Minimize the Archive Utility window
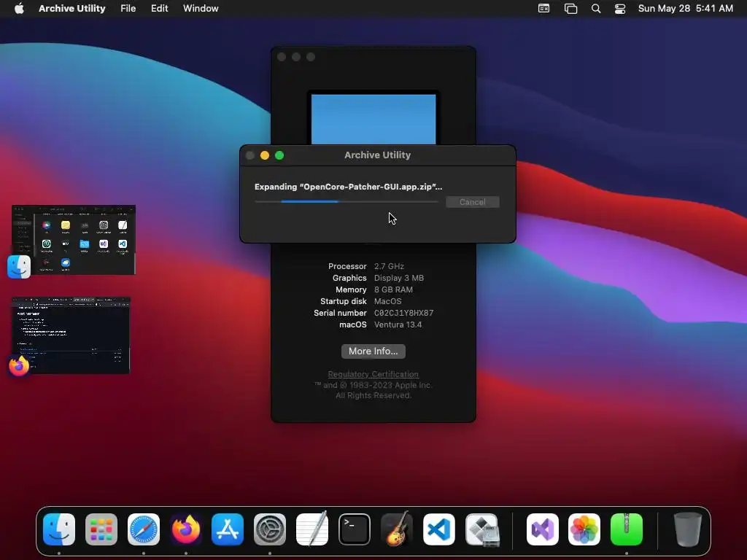 (x=265, y=155)
